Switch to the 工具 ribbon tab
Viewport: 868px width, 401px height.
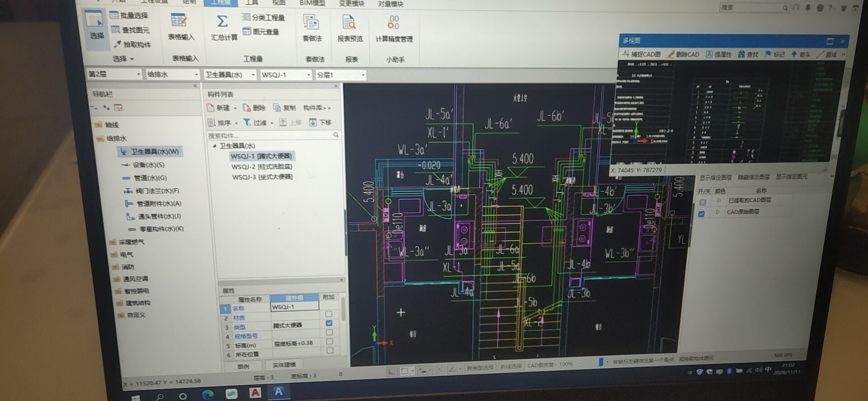(251, 3)
